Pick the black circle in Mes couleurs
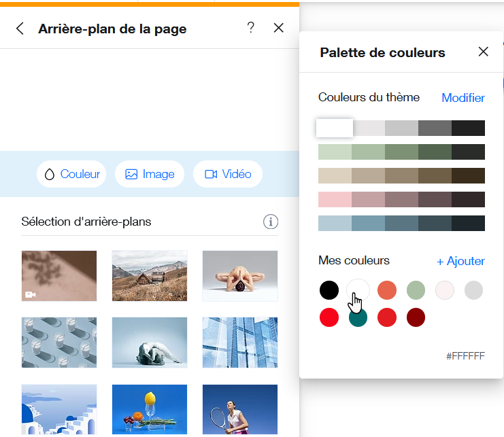 click(x=329, y=290)
